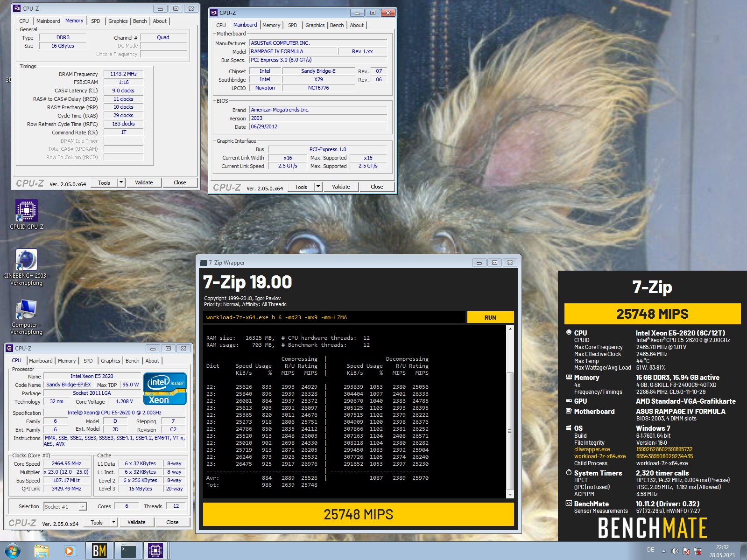Click Close button in bottom CPU-Z window
The width and height of the screenshot is (747, 560).
tap(172, 522)
